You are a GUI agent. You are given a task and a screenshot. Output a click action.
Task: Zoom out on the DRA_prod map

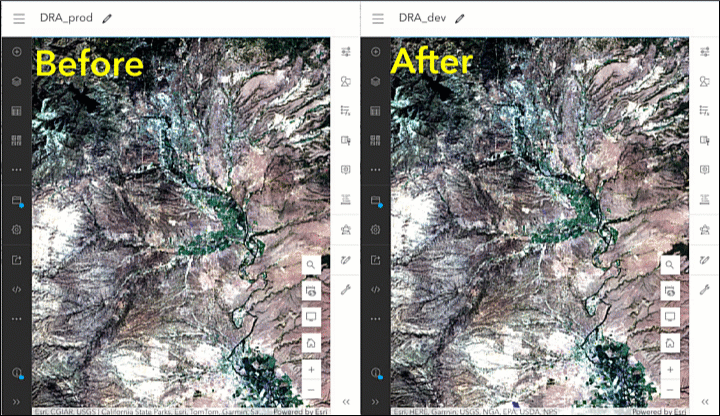(x=311, y=389)
